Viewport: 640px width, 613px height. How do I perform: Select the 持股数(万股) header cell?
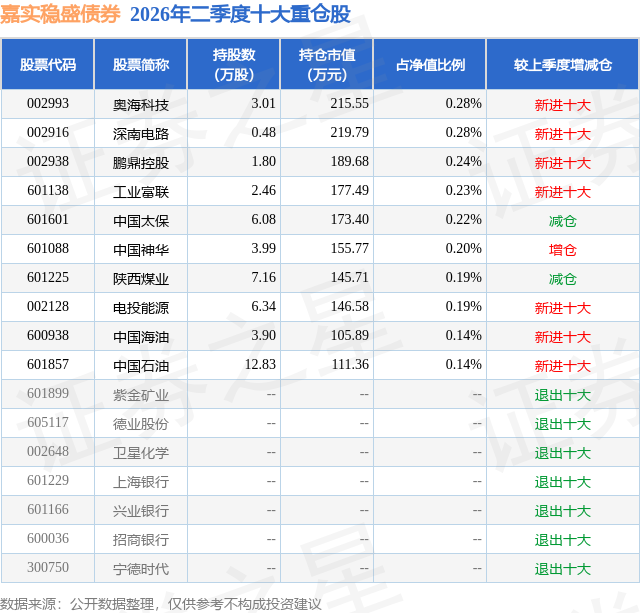tap(234, 64)
